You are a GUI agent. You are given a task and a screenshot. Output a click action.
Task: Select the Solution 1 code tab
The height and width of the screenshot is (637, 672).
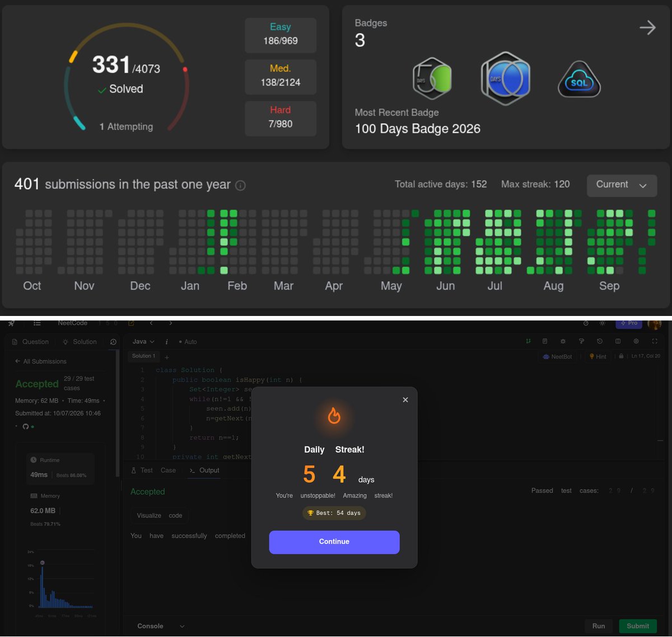coord(144,356)
